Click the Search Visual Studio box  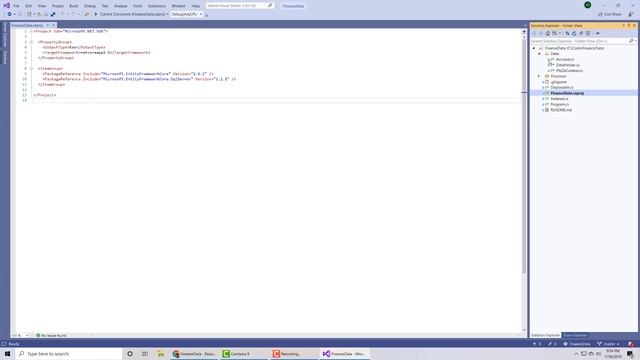(240, 6)
